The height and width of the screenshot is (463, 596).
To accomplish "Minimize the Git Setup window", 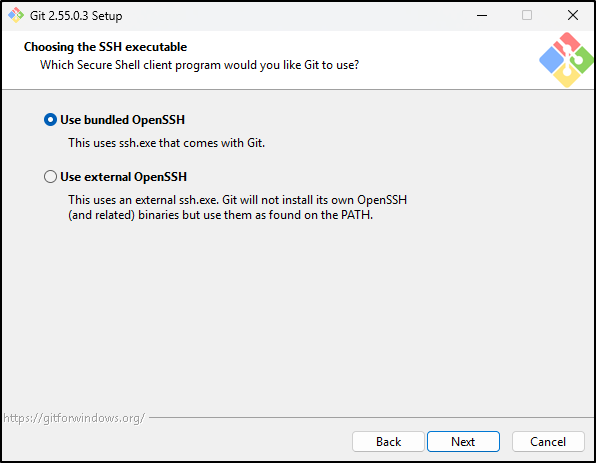I will coord(482,15).
